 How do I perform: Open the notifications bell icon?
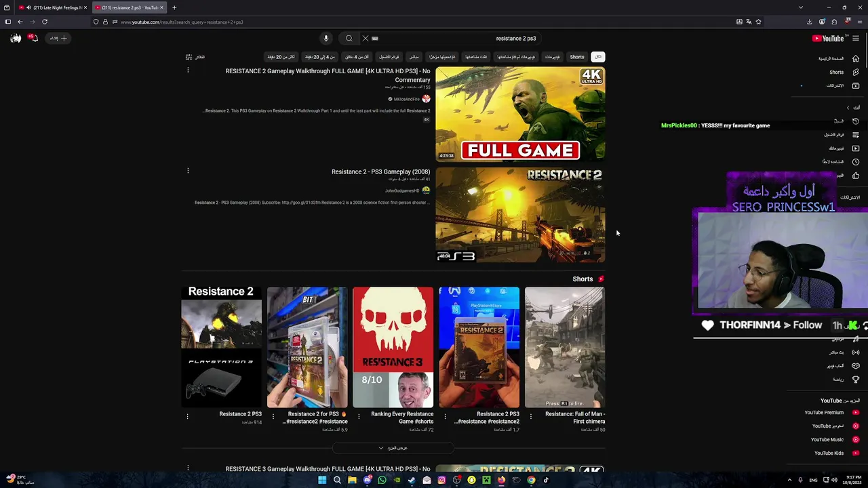33,39
